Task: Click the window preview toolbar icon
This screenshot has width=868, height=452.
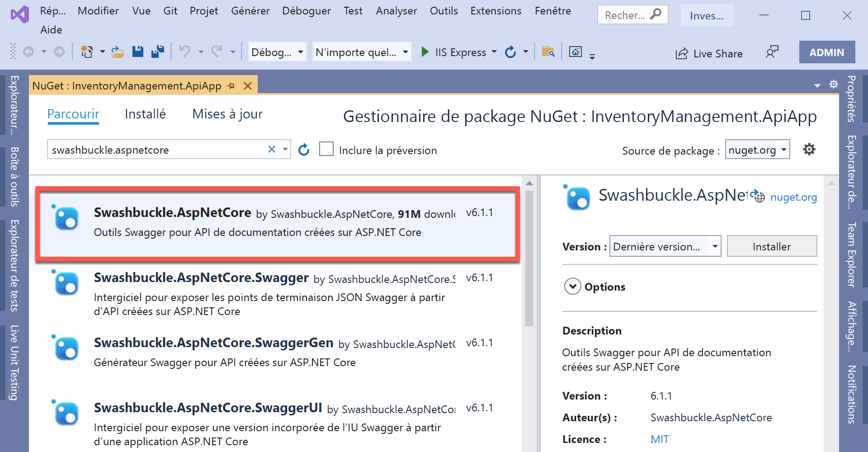Action: click(x=576, y=52)
